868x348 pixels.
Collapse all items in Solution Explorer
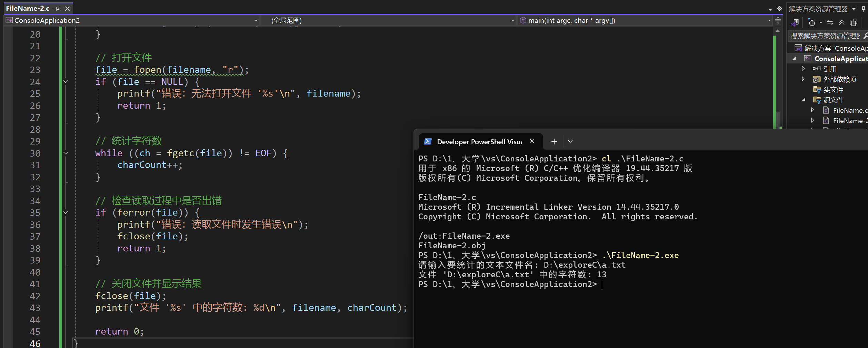(x=842, y=23)
